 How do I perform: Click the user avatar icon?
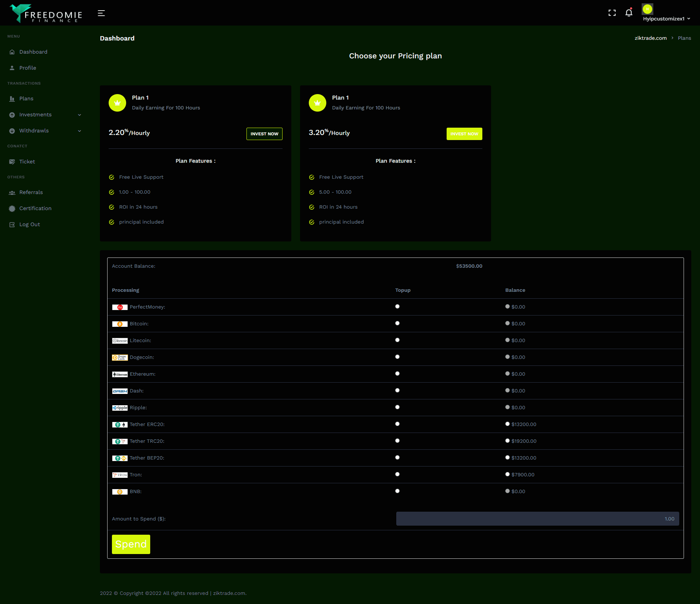point(647,9)
